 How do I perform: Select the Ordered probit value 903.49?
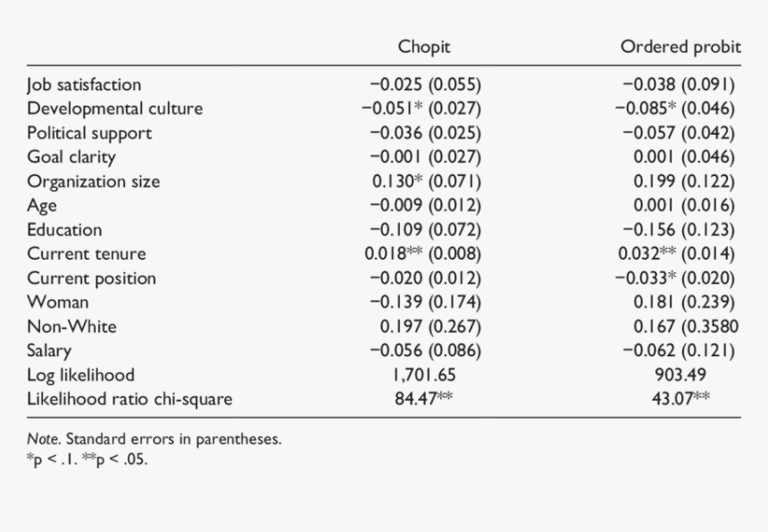click(680, 374)
